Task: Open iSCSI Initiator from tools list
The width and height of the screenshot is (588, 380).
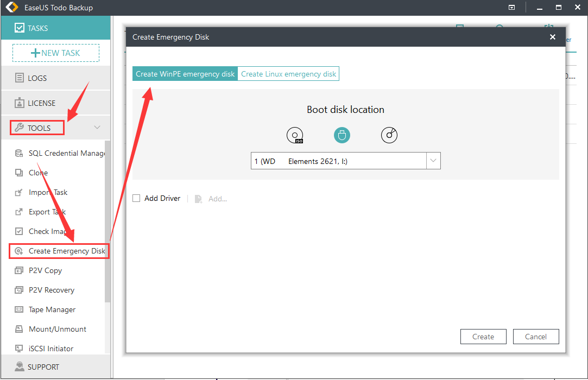Action: point(51,349)
